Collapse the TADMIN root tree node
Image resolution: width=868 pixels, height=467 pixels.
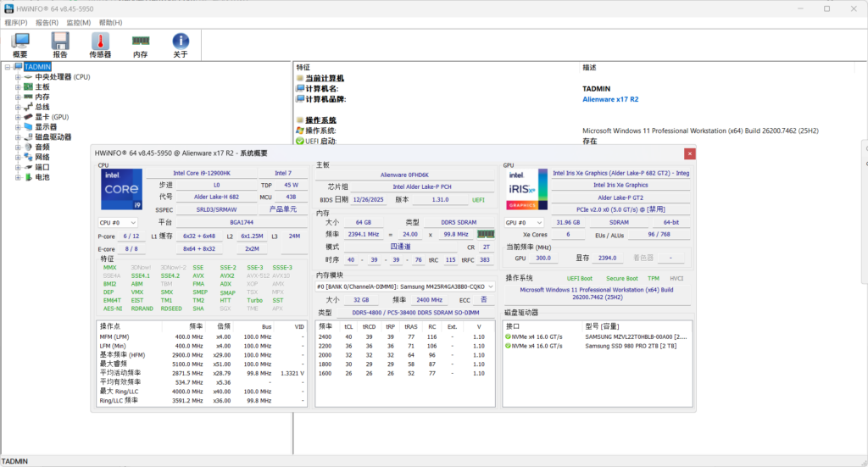8,67
